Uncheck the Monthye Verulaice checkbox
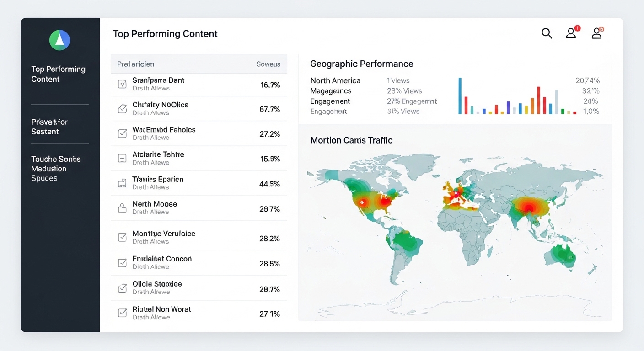Screen dimensions: 644x351 coord(122,237)
